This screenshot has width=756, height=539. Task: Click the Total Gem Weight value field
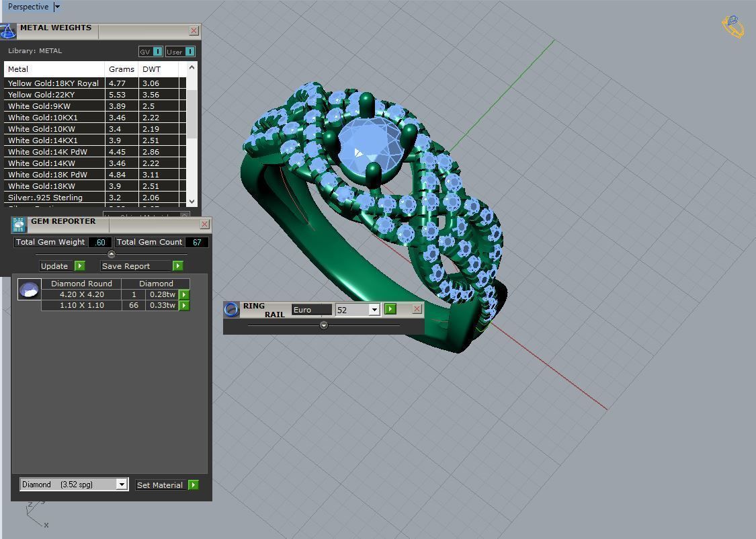(x=100, y=242)
